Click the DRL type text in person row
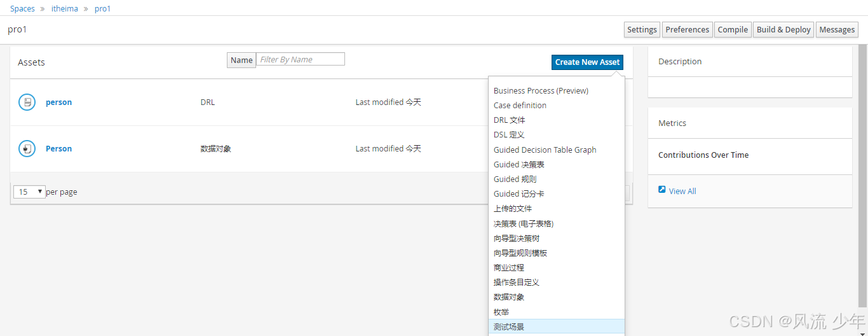 (208, 102)
